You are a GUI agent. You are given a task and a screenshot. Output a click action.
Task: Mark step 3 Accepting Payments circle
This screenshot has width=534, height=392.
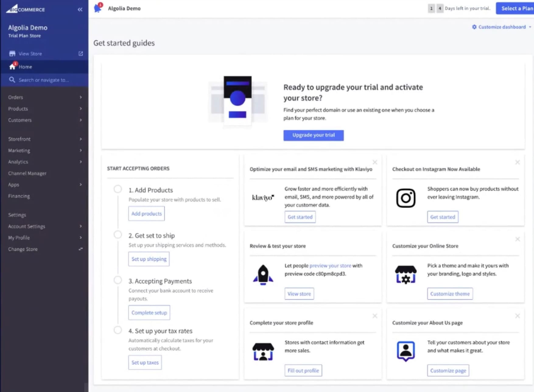(x=118, y=280)
